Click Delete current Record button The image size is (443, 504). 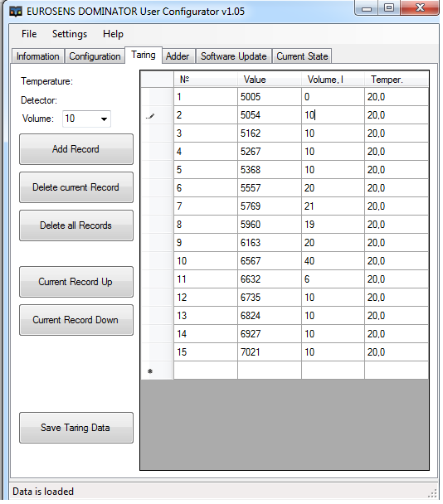coord(76,187)
